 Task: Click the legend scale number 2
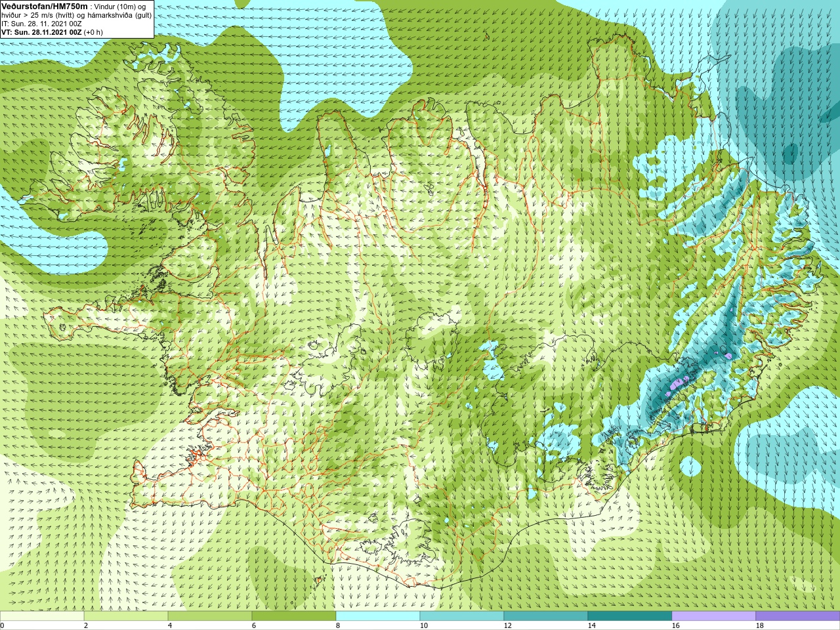(x=86, y=625)
